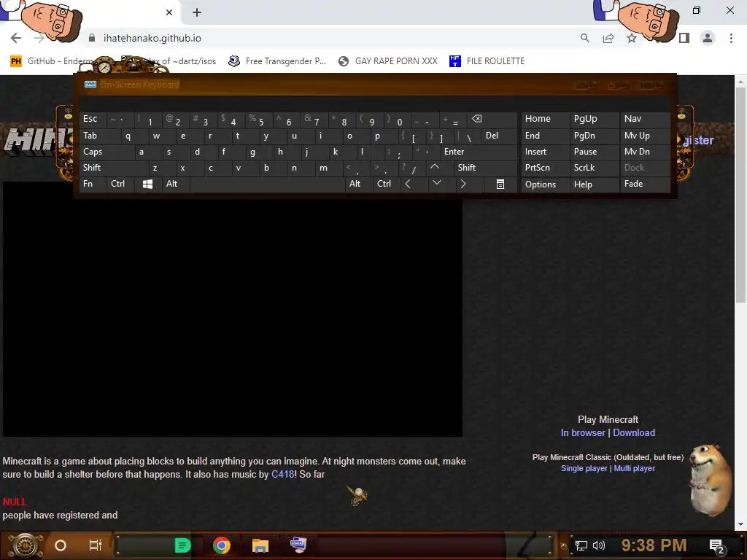Open the keyboard Help key

click(x=594, y=184)
